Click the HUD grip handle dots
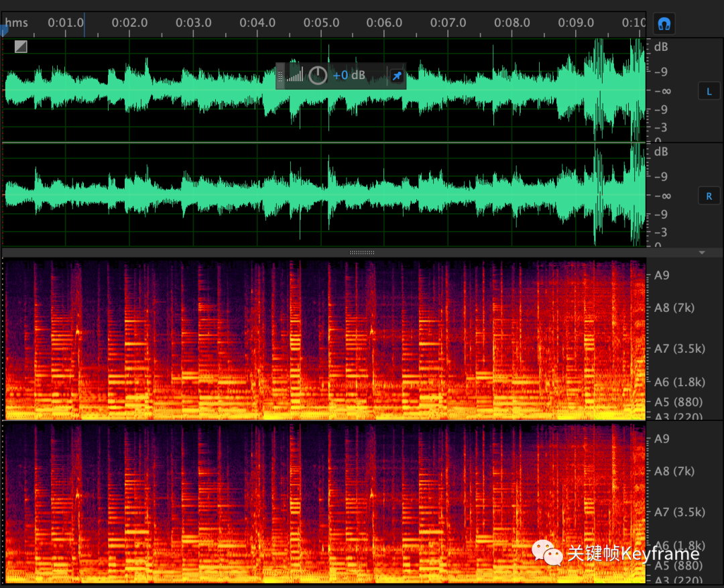This screenshot has height=588, width=724. (281, 76)
